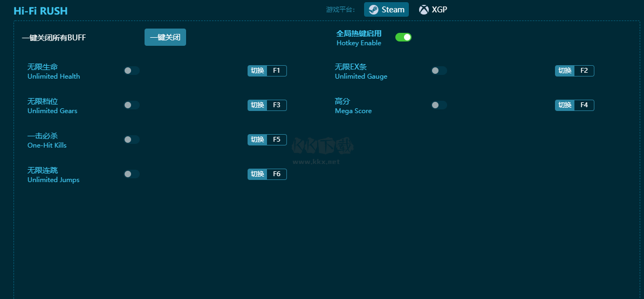Image resolution: width=644 pixels, height=299 pixels.
Task: Disable the global Hotkey Enable toggle
Action: coord(403,37)
